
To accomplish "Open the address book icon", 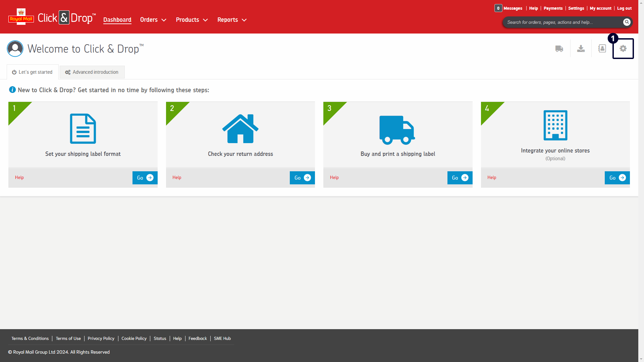I will pyautogui.click(x=602, y=49).
